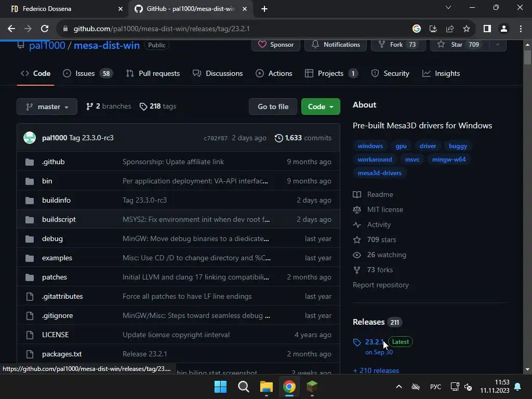Select the windows topic tag
Screen dimensions: 532x399
[370, 146]
